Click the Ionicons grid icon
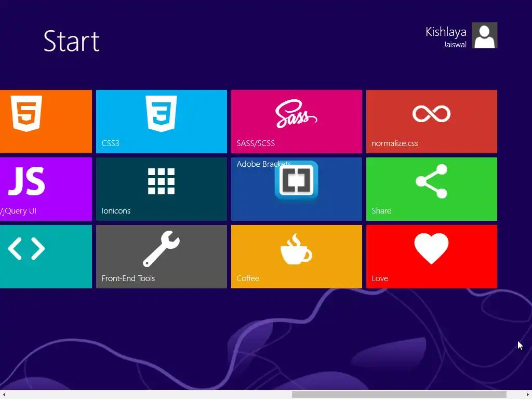This screenshot has height=399, width=532. tap(161, 181)
